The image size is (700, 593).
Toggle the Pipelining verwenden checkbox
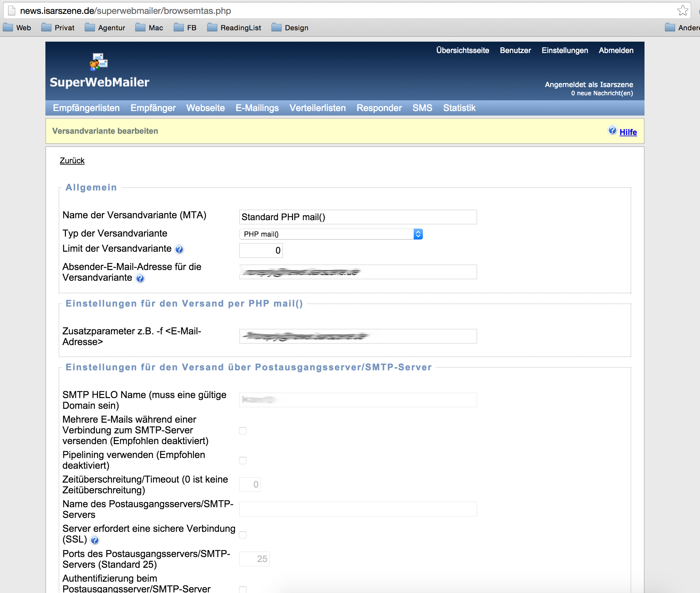tap(242, 460)
